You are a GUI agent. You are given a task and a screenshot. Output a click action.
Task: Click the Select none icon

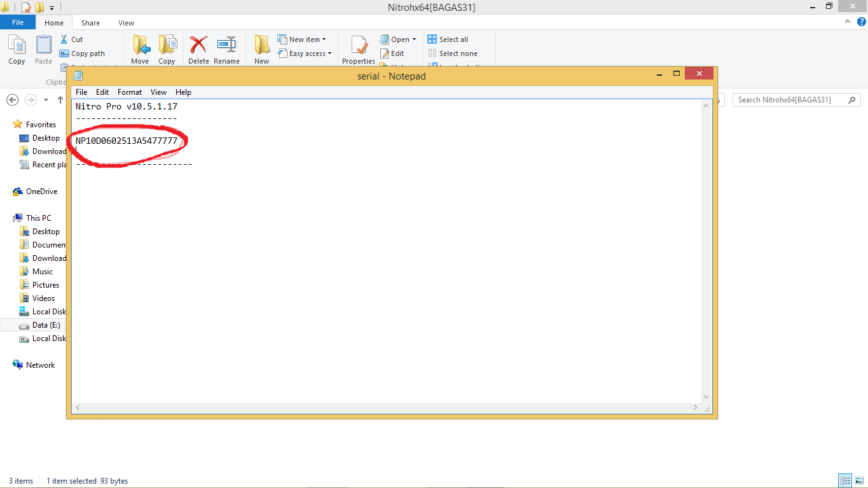432,53
